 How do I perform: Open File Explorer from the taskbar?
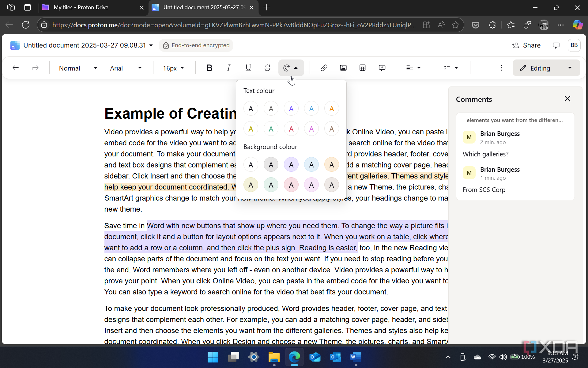coord(274,357)
